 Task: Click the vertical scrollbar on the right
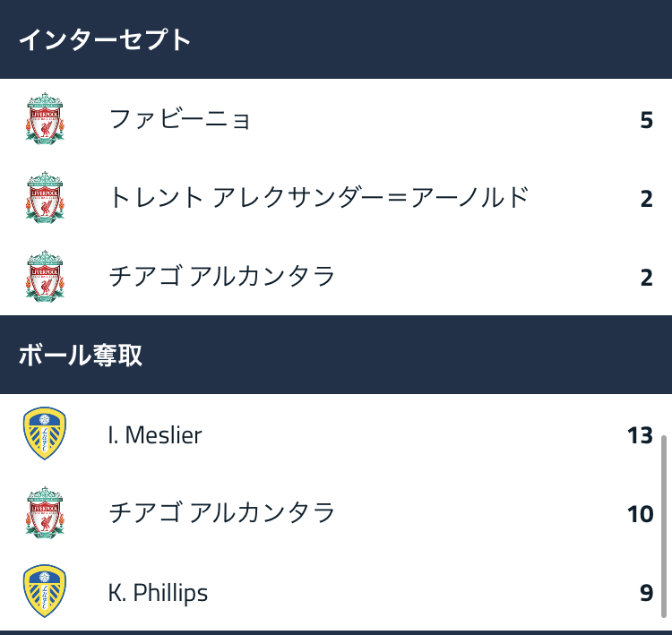click(663, 519)
